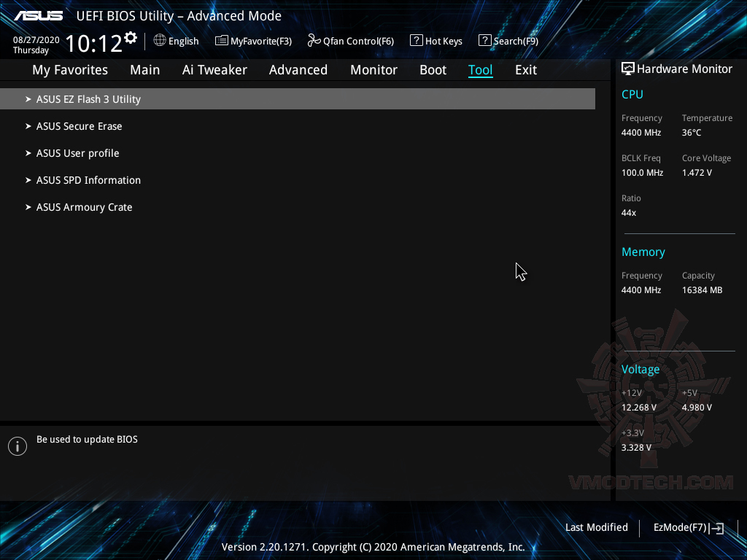Open the Exit tab
Screen dimensions: 747x560
coord(526,70)
